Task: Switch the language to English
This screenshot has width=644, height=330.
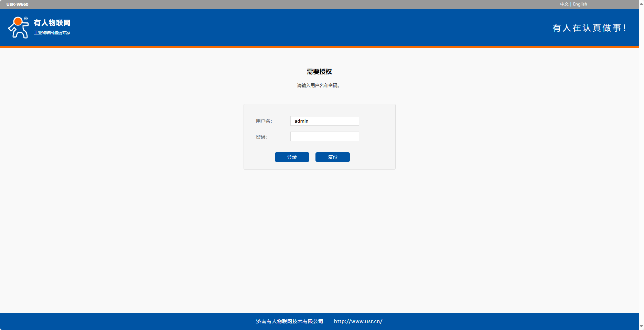Action: click(x=580, y=4)
